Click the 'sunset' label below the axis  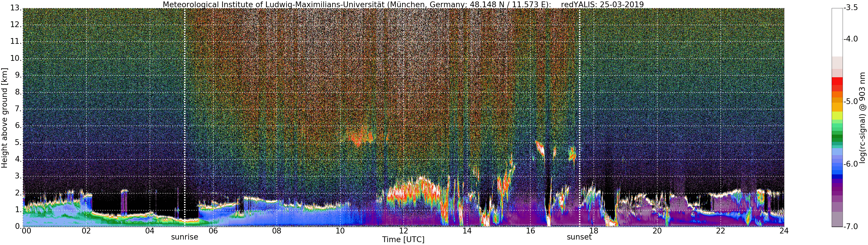(x=579, y=237)
